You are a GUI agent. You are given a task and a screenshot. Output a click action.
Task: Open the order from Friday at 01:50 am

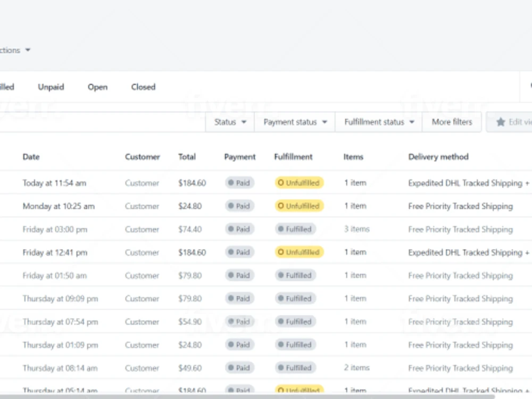(266, 275)
